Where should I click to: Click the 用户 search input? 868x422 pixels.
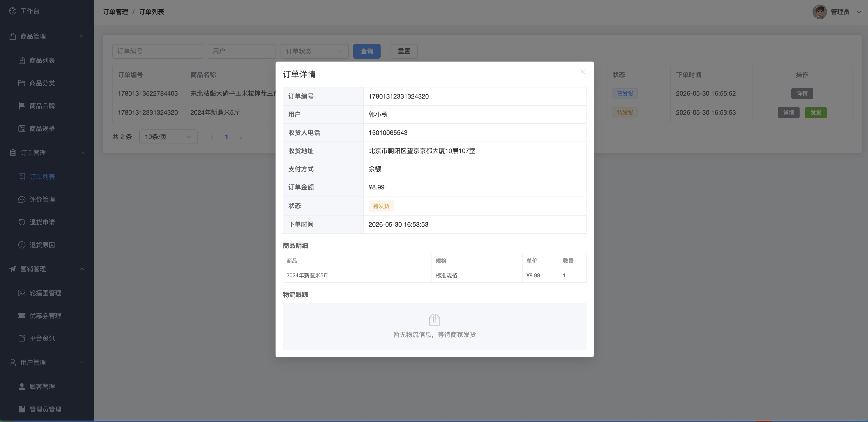click(x=242, y=52)
